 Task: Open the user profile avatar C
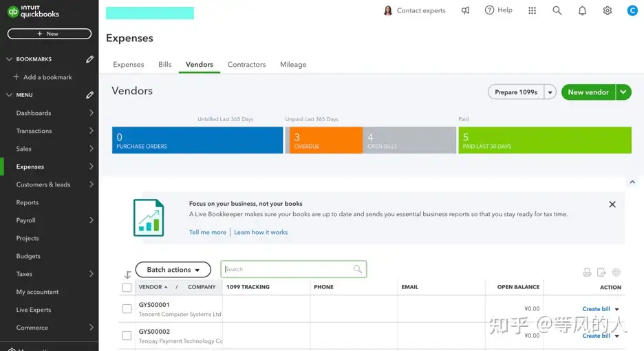632,11
